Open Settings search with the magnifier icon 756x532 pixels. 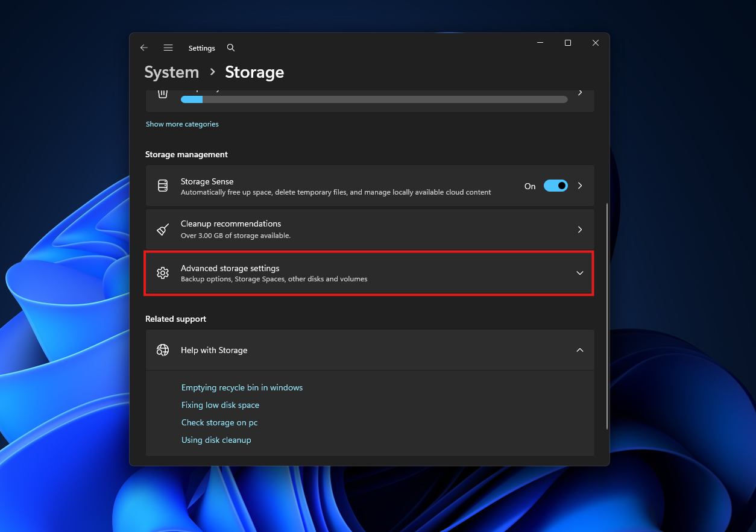[230, 48]
